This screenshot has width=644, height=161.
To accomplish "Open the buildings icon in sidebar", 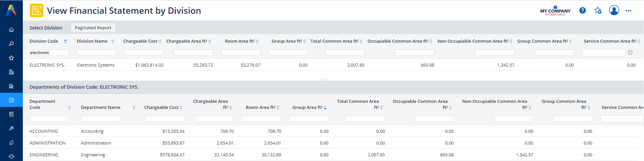I will 11,72.
